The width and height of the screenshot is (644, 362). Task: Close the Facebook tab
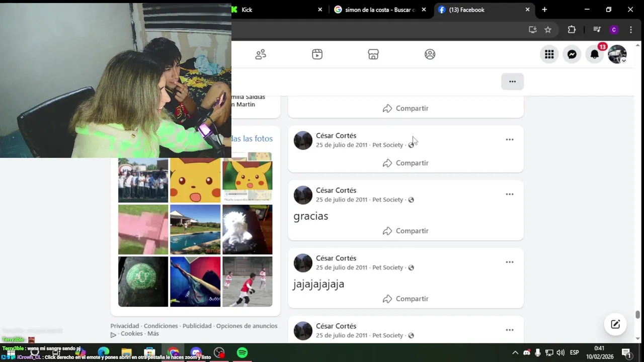coord(527,10)
